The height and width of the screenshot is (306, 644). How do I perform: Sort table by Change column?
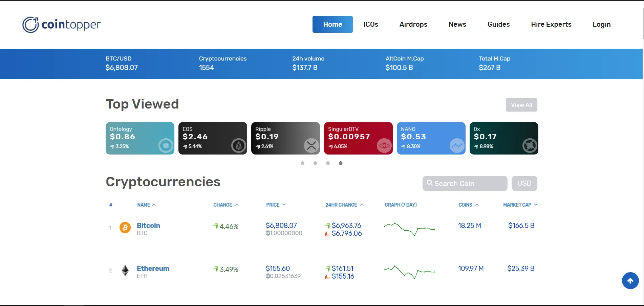click(x=226, y=205)
